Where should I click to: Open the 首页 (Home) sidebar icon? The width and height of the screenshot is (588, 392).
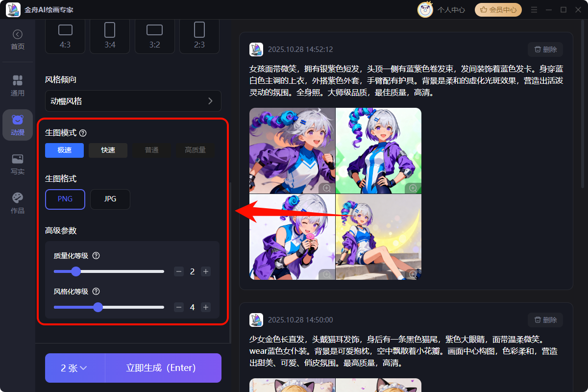click(x=18, y=38)
